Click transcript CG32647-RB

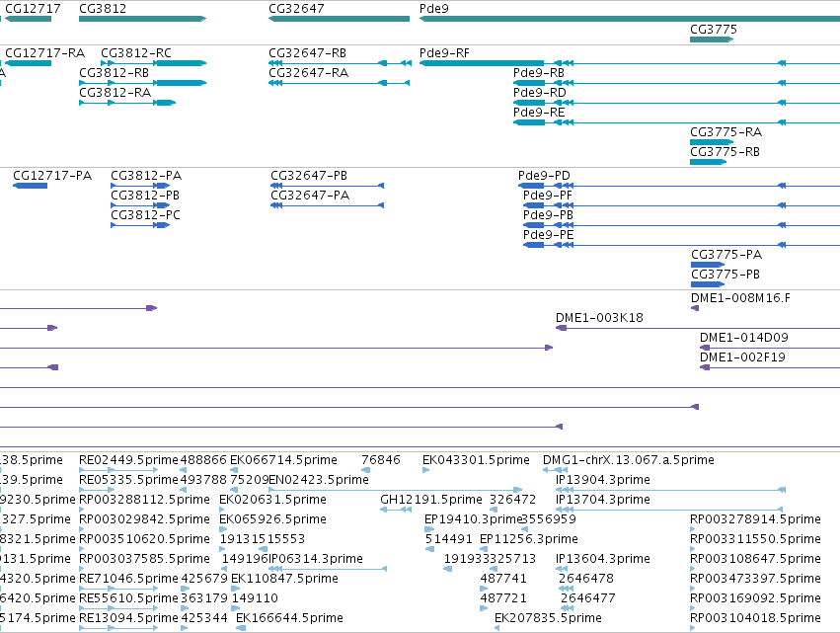[x=341, y=63]
